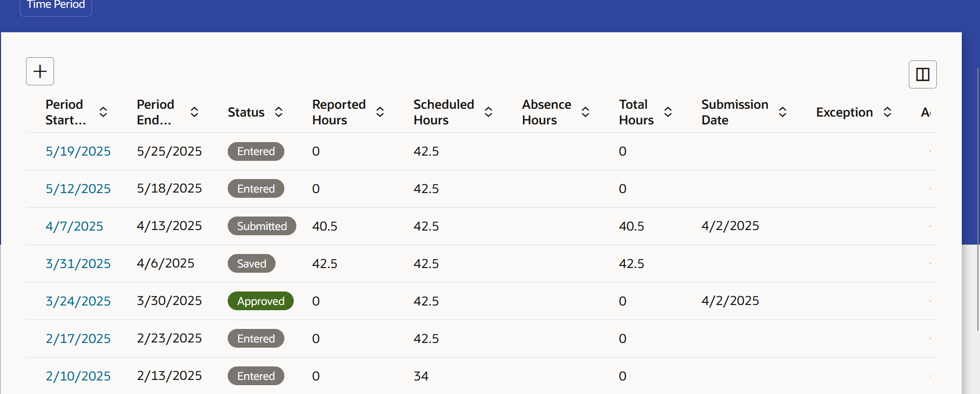980x394 pixels.
Task: Click total hours 42.5 in 3/31/2025 row
Action: [x=632, y=264]
